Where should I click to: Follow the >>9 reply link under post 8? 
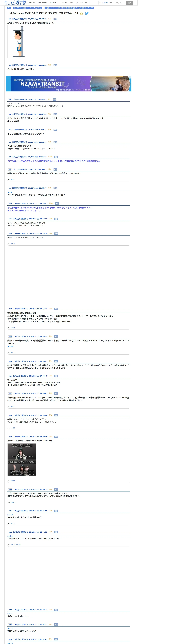(x=12, y=179)
